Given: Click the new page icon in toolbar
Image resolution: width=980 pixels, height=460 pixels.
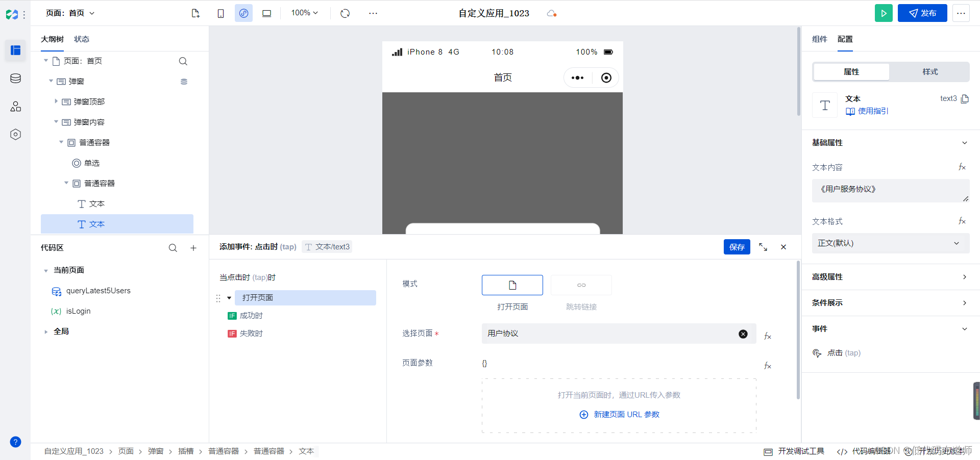Looking at the screenshot, I should pyautogui.click(x=195, y=13).
